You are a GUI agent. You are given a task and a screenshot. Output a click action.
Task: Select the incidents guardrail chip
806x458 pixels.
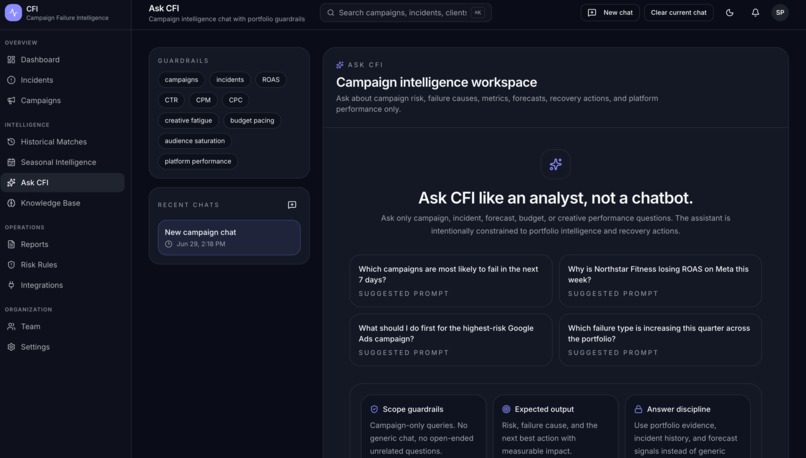(230, 80)
